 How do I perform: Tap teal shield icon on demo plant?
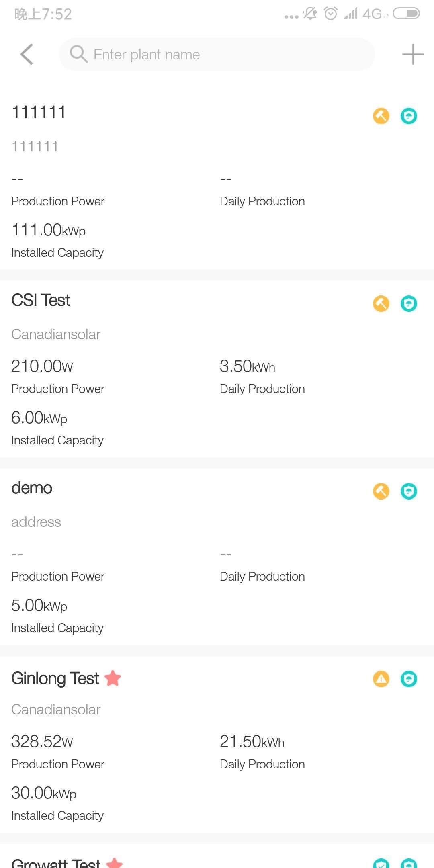[x=409, y=491]
